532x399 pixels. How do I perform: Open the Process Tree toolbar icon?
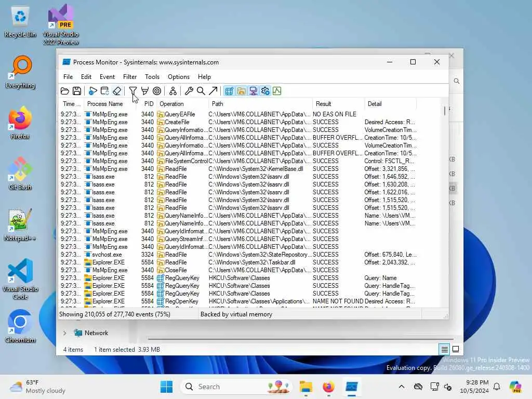173,91
